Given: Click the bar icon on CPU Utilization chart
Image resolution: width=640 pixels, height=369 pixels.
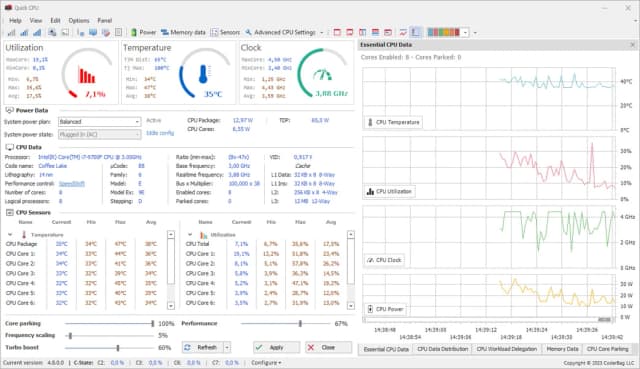Looking at the screenshot, I should tap(370, 191).
